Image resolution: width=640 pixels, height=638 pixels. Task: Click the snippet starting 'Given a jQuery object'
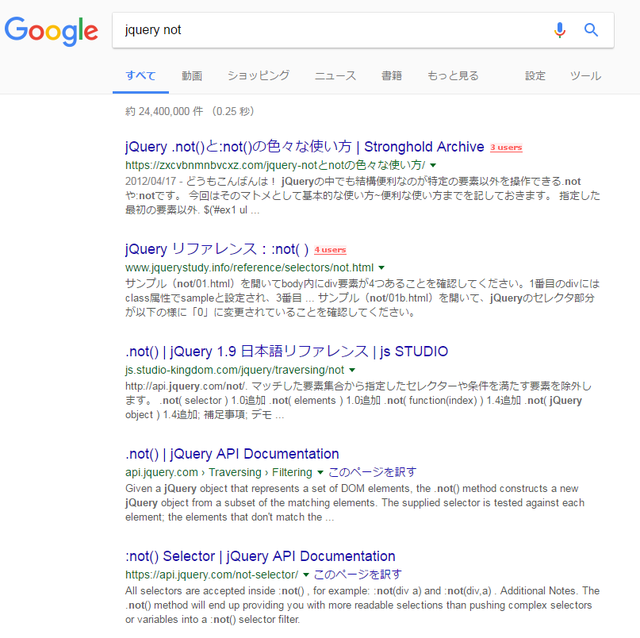(x=355, y=503)
